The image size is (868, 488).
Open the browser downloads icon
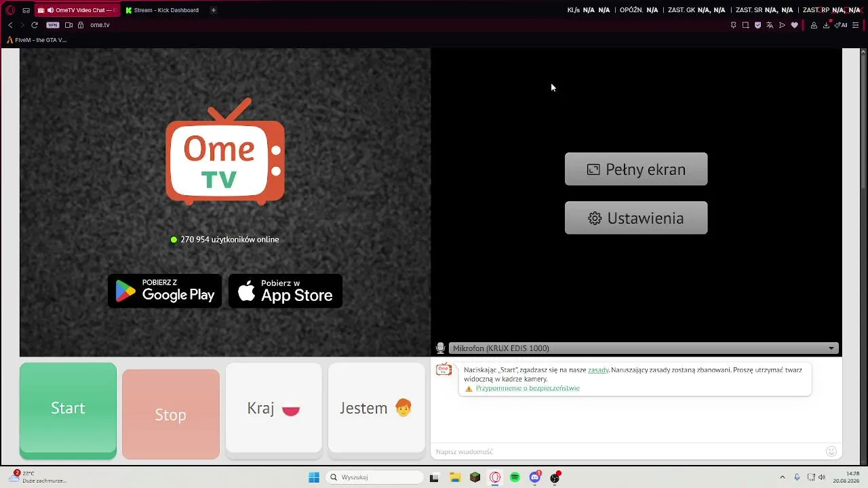tap(826, 25)
